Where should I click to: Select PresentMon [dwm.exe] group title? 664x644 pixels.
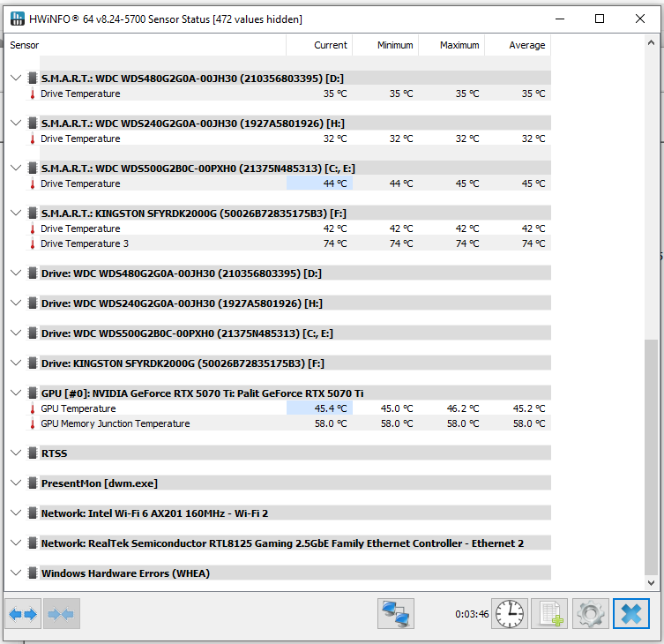[99, 483]
